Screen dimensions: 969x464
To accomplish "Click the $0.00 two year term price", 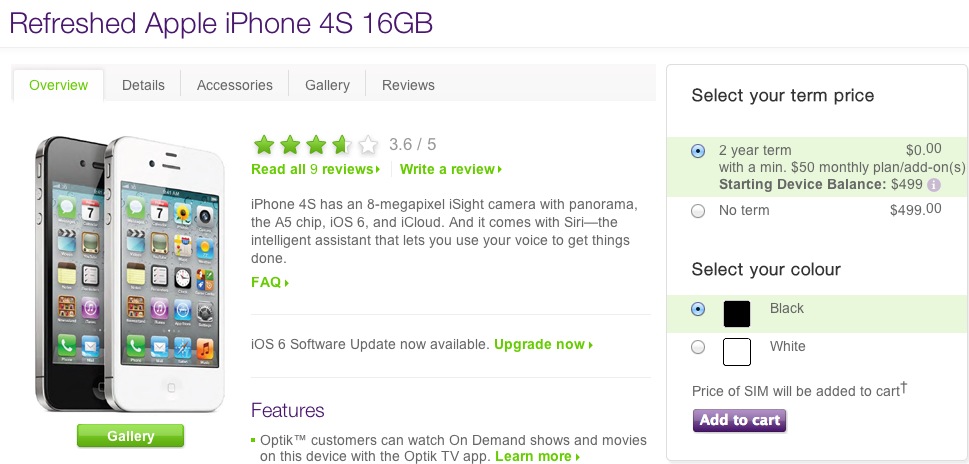I will (x=924, y=149).
